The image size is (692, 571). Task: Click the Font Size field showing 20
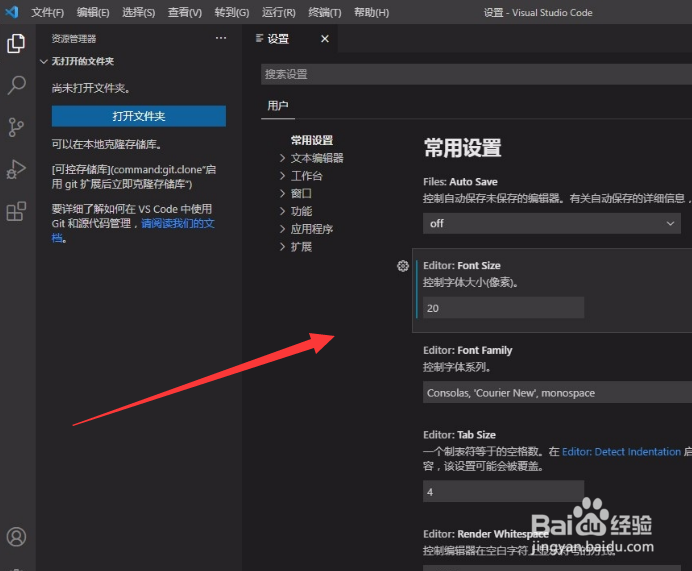point(504,308)
